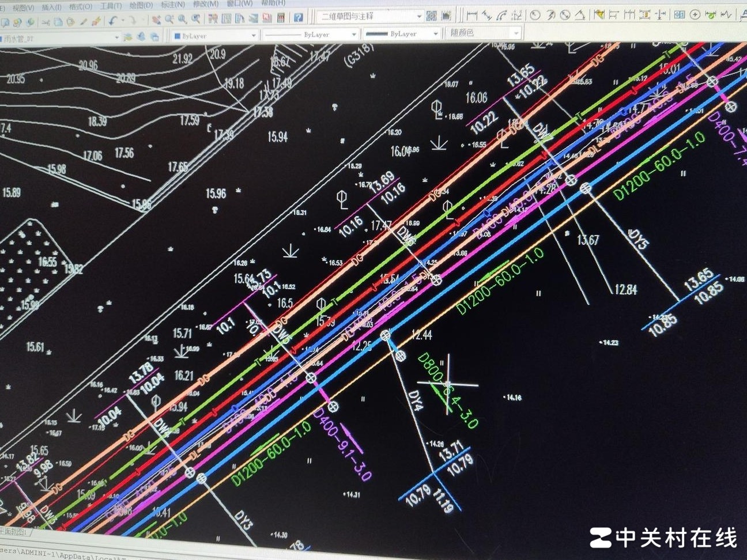747x560 pixels.
Task: Click the blue Help question mark icon
Action: (298, 18)
